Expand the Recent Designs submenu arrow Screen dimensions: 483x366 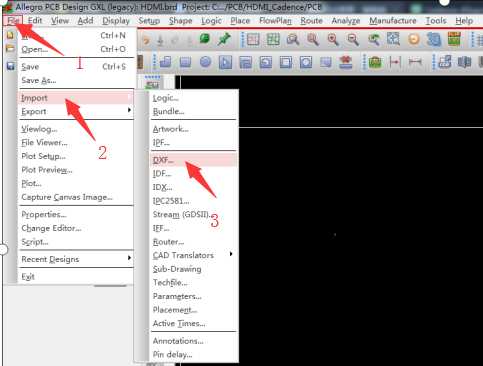click(x=129, y=258)
